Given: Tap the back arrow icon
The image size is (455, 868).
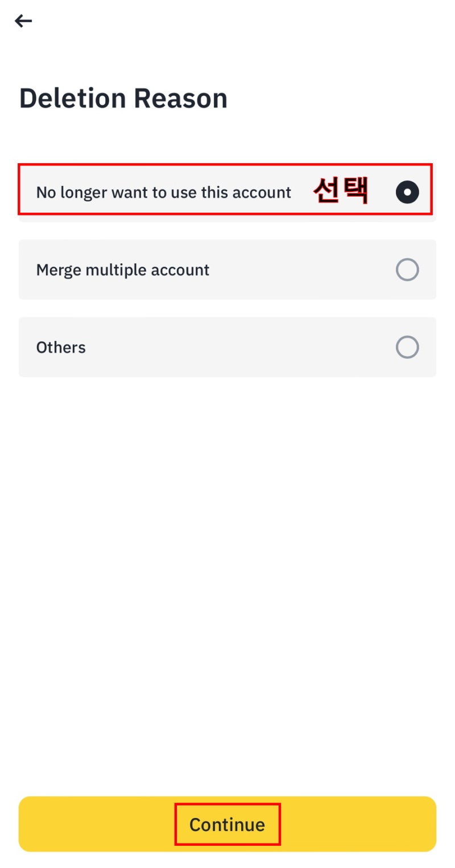Looking at the screenshot, I should [x=23, y=21].
